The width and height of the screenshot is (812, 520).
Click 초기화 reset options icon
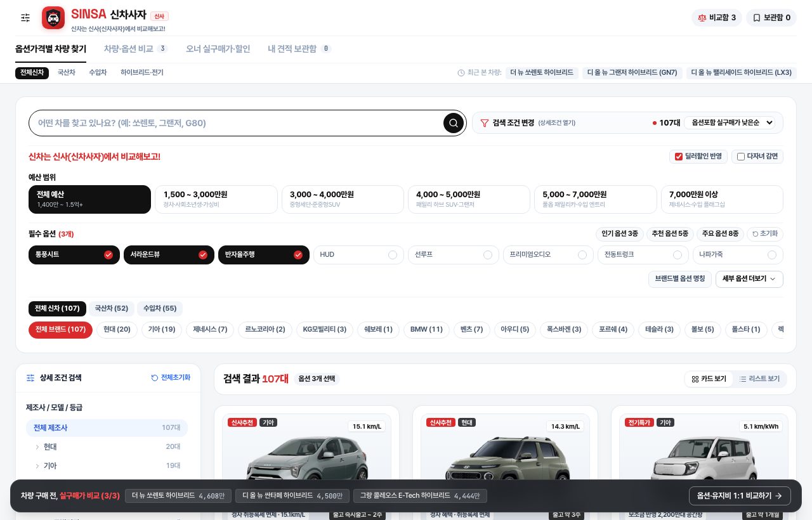tap(765, 234)
